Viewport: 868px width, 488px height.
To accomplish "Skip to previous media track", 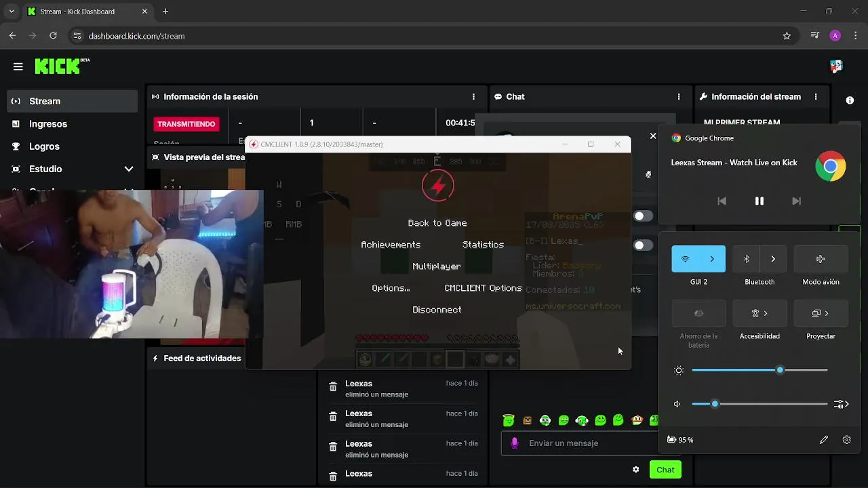I will 722,201.
